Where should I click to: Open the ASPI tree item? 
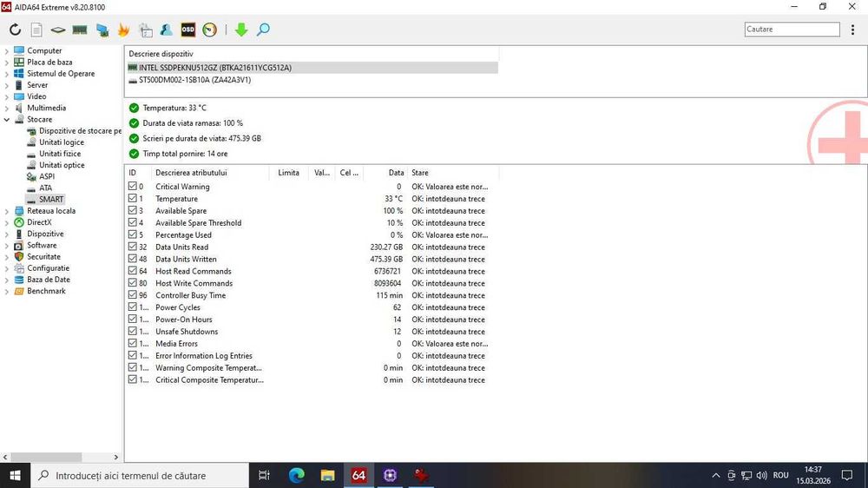[47, 176]
